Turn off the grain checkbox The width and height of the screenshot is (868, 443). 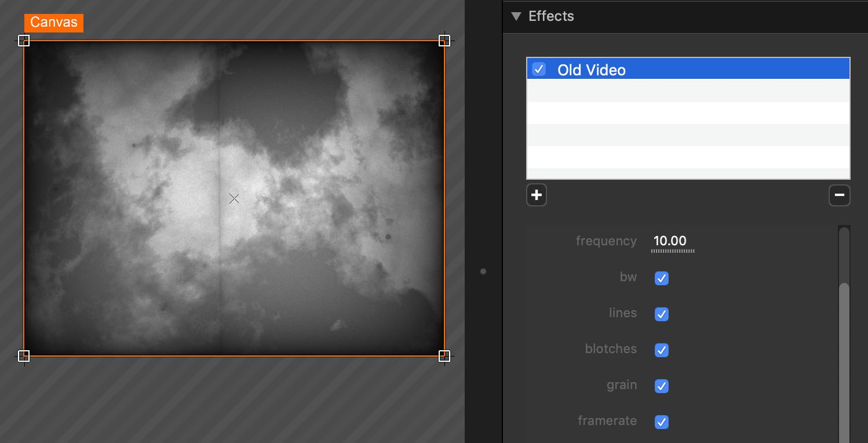click(x=661, y=386)
